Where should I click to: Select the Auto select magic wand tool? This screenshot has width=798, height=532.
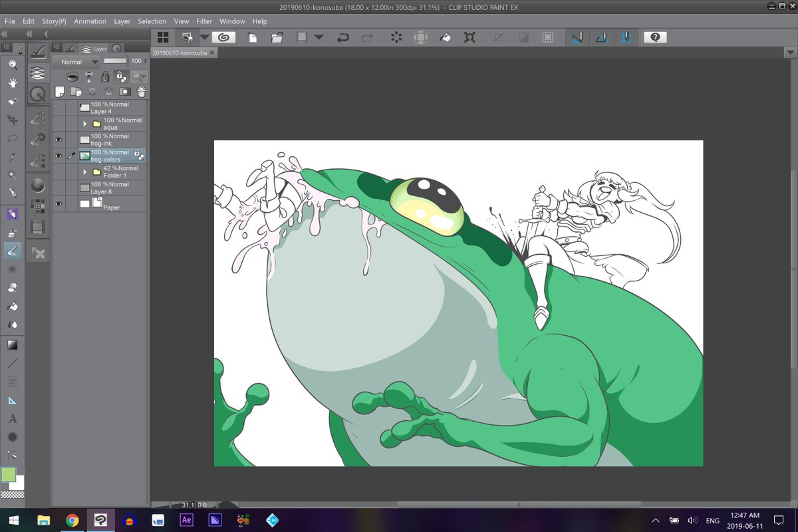coord(12,175)
